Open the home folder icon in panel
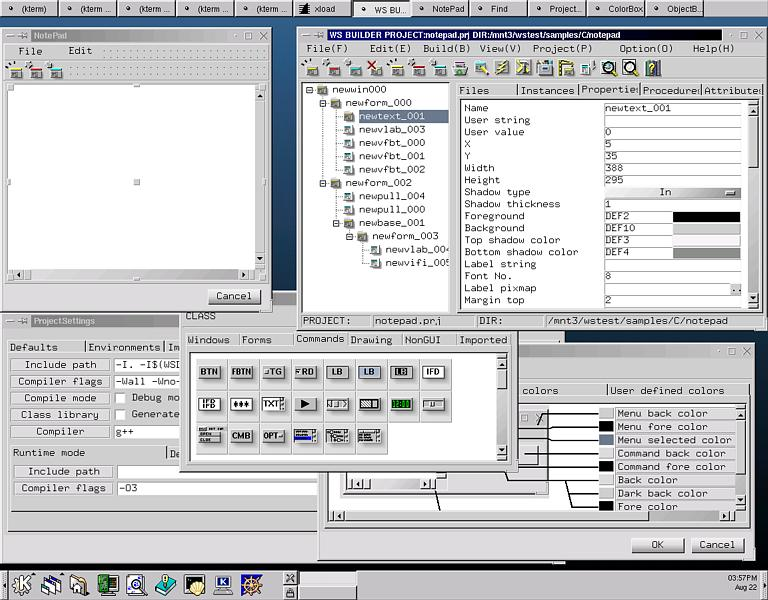The image size is (768, 600). pyautogui.click(x=79, y=585)
